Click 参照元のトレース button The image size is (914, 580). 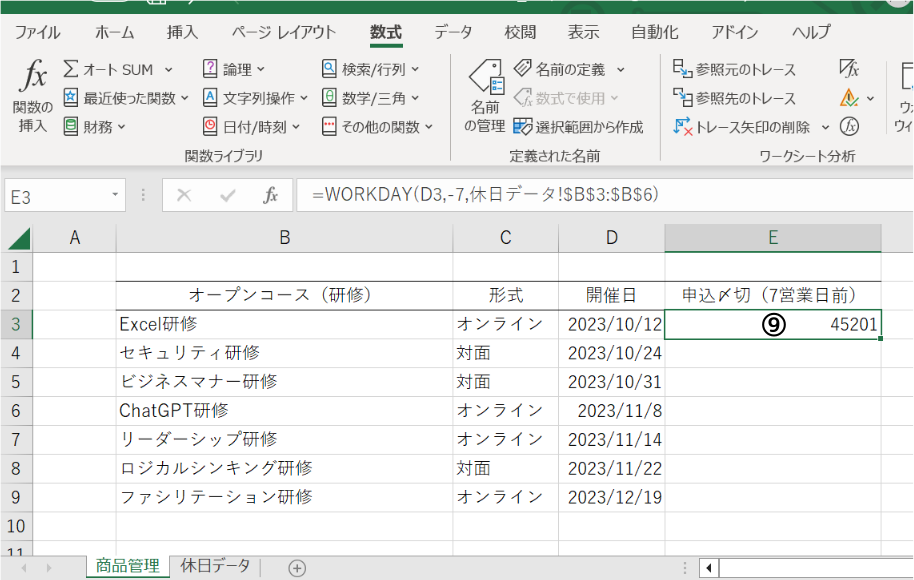tap(735, 70)
